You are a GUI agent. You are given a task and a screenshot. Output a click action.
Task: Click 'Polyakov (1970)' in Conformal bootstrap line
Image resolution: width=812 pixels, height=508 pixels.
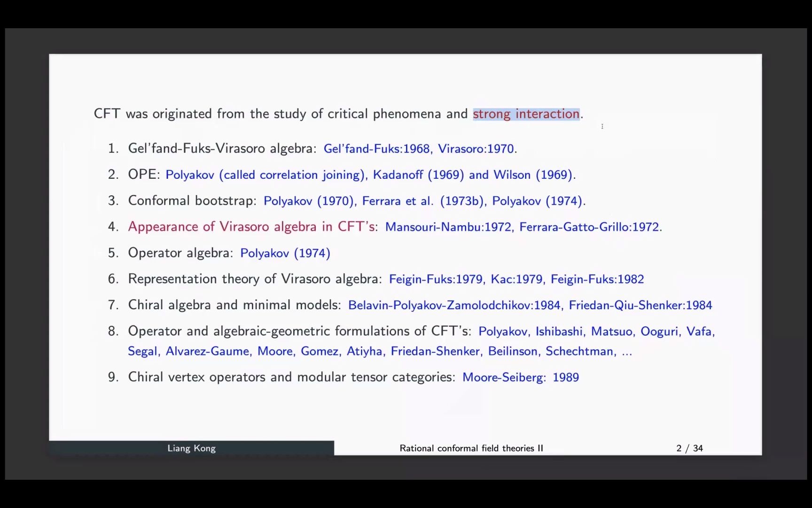tap(309, 201)
